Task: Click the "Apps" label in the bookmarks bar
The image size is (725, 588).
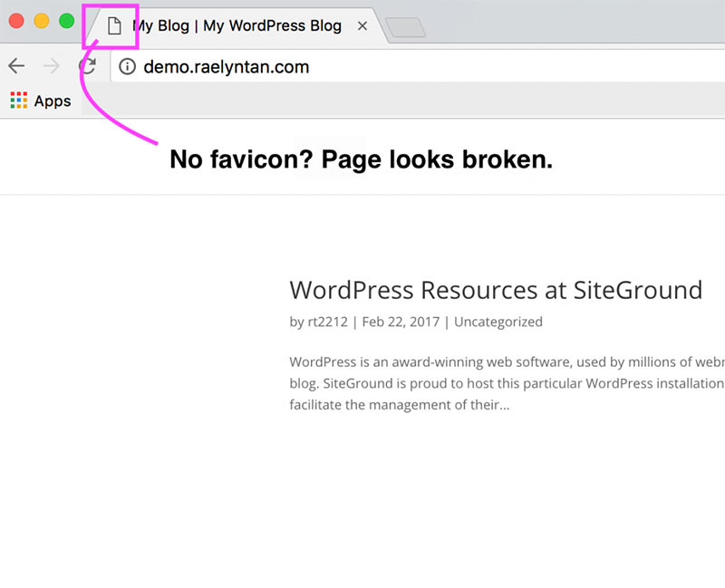Action: pyautogui.click(x=52, y=101)
